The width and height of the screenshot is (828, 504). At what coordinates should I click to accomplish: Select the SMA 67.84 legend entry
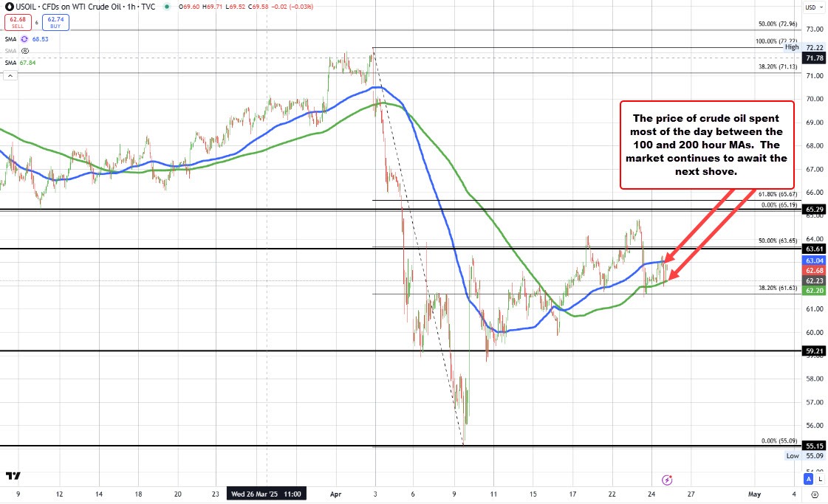coord(21,62)
